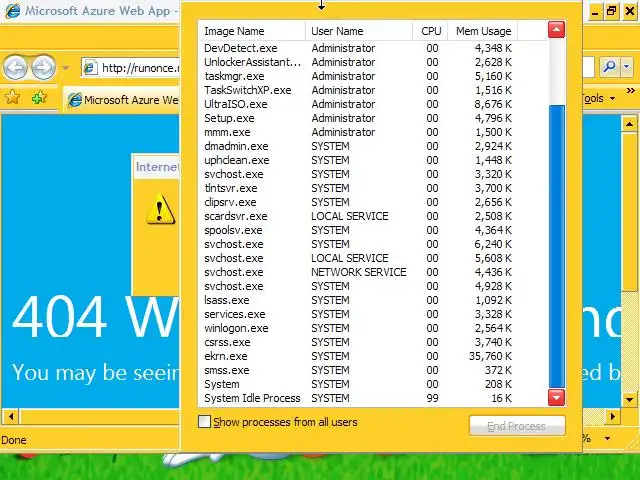Select the clipsrv.exe process
This screenshot has height=480, width=640.
tap(358, 202)
